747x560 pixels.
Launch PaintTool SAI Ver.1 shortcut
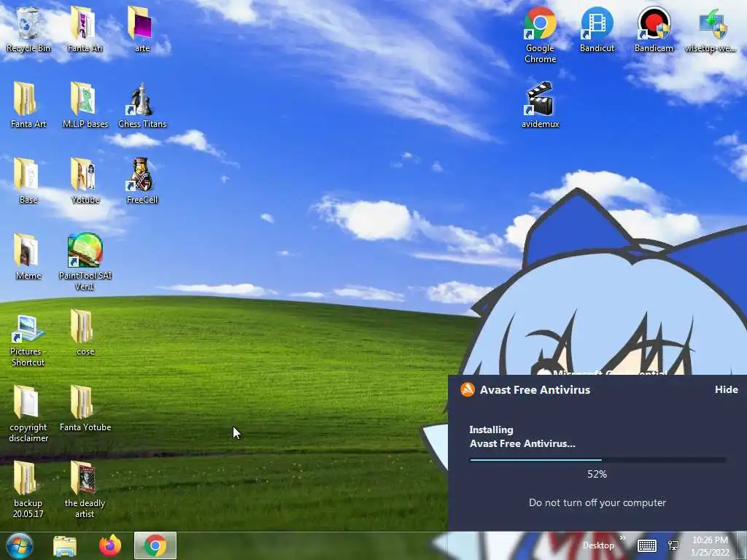tap(85, 262)
